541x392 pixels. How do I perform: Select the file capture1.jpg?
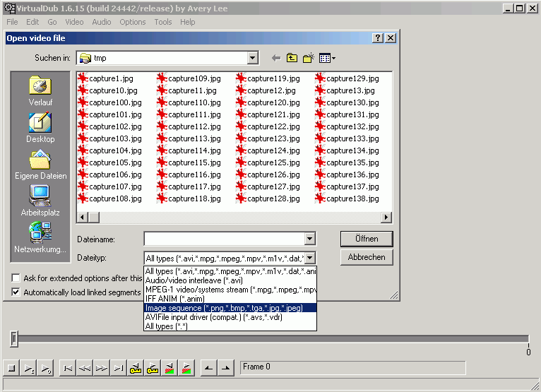click(105, 78)
